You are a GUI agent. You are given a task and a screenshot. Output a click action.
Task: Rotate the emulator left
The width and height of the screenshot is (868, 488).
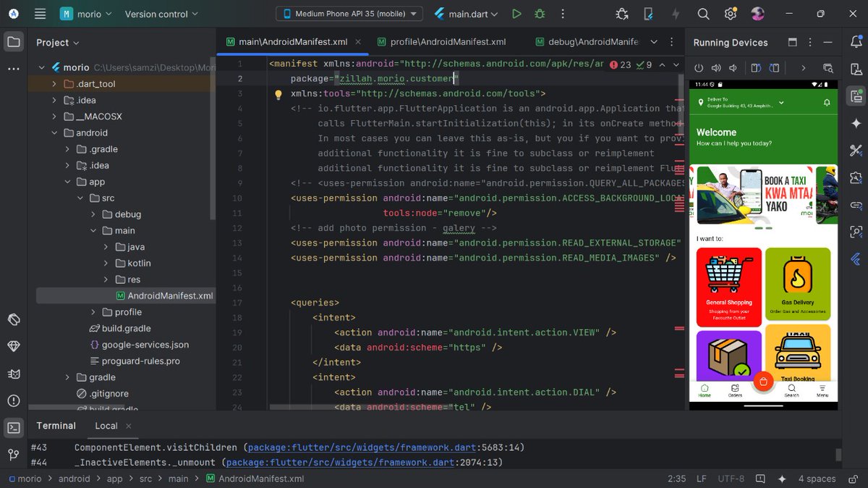(756, 68)
